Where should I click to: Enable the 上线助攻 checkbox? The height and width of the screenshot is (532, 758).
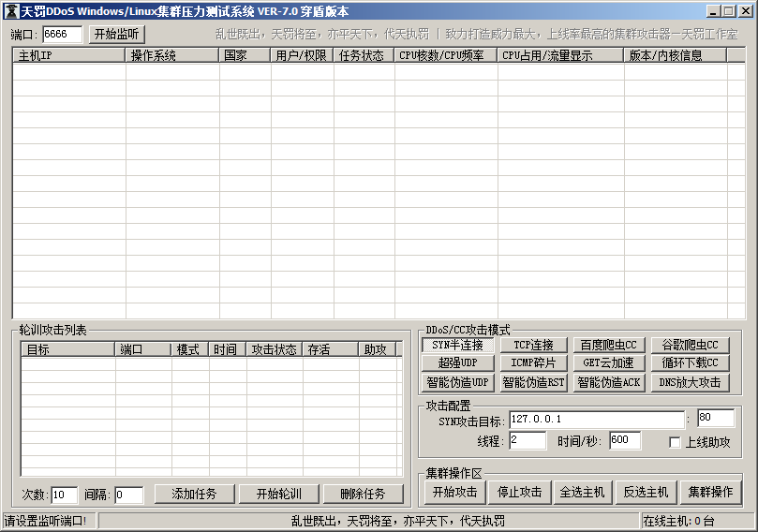(676, 442)
